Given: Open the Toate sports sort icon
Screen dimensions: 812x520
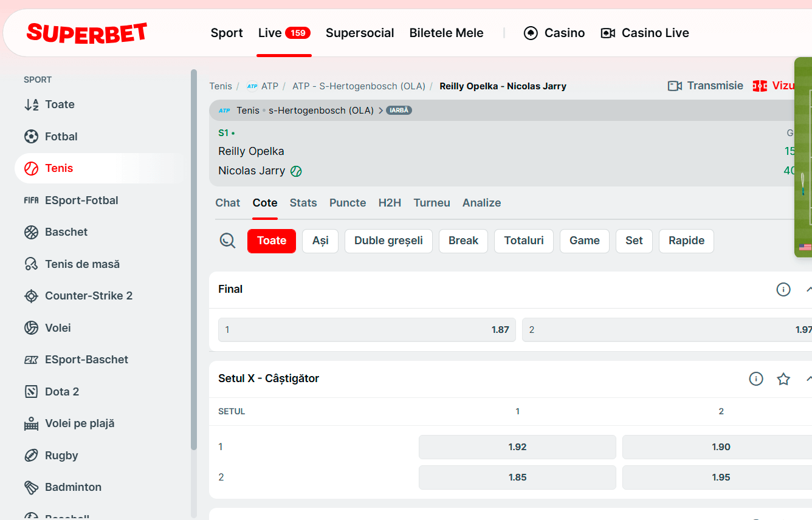Looking at the screenshot, I should (x=31, y=104).
